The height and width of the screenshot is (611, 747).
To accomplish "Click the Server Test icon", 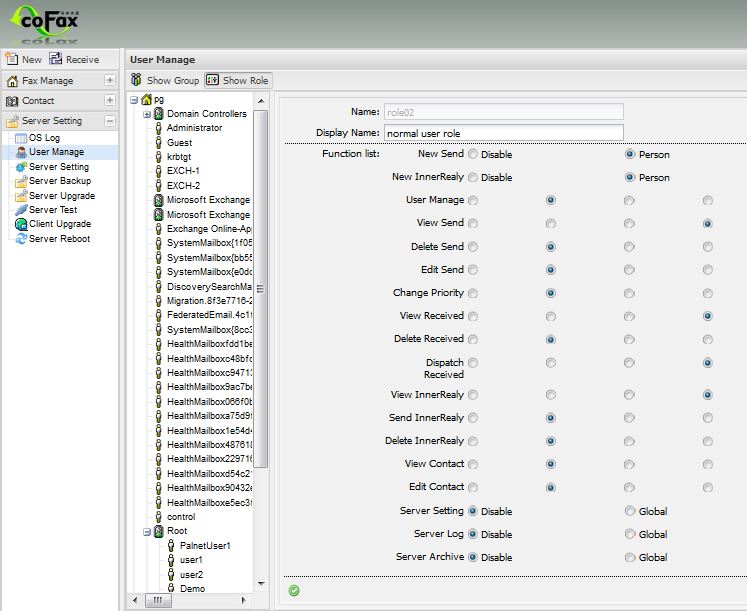I will click(21, 210).
